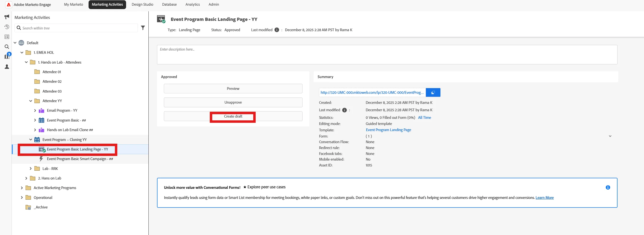
Task: Open the global search sidebar icon
Action: coord(7,47)
